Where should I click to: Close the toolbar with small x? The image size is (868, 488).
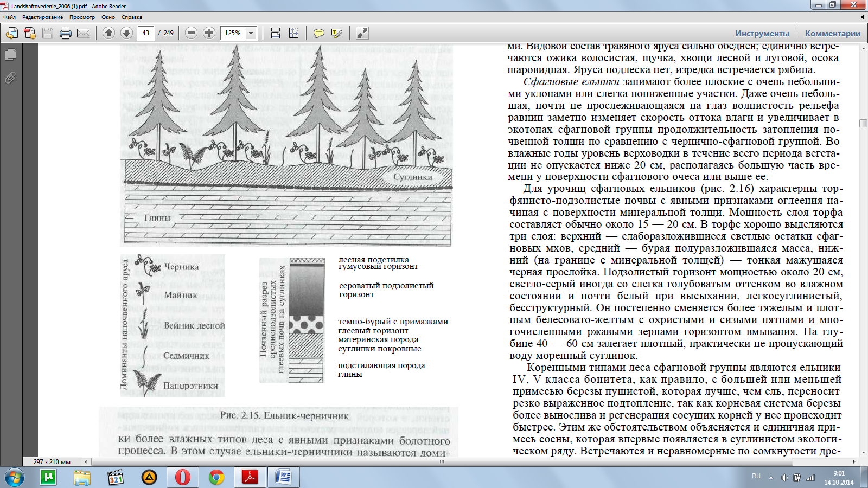pos(863,17)
